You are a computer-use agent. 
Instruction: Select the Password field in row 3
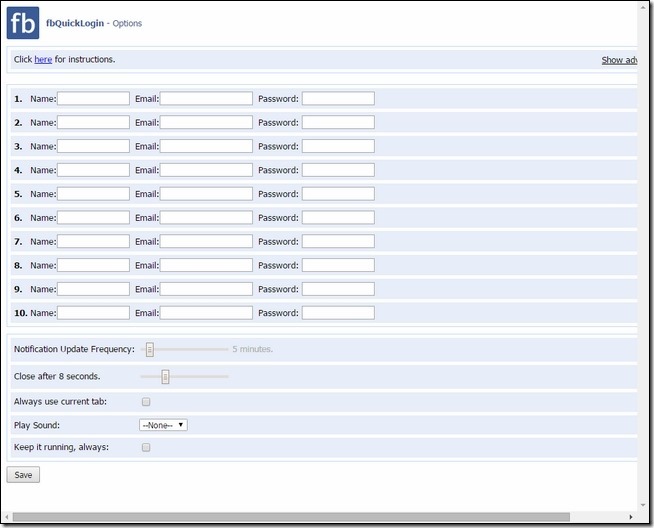338,146
